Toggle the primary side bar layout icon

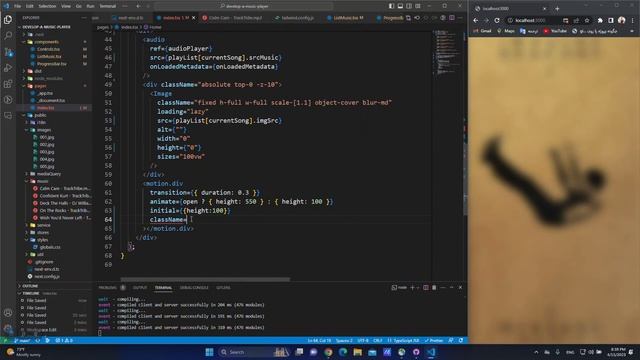391,6
